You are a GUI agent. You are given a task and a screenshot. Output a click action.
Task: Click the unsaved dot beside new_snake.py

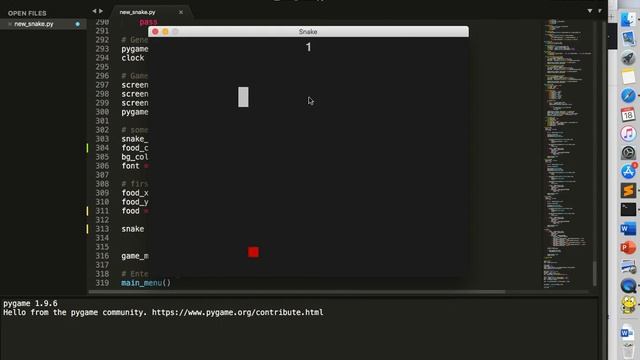pos(78,24)
